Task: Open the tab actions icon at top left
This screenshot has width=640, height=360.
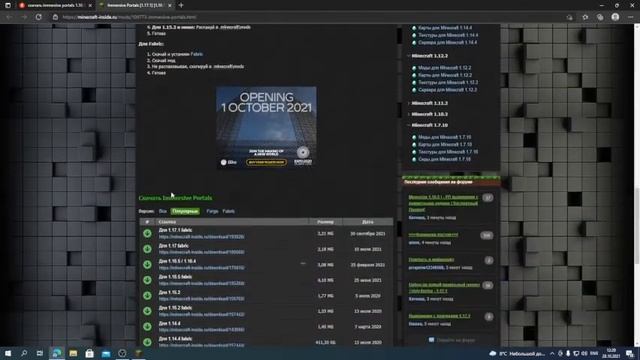Action: coord(8,5)
